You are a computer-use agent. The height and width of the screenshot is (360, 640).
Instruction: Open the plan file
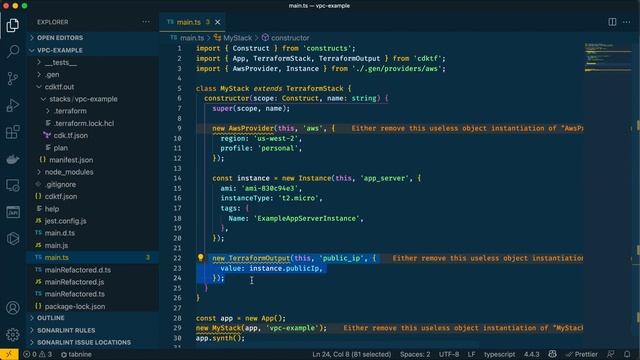coord(60,148)
